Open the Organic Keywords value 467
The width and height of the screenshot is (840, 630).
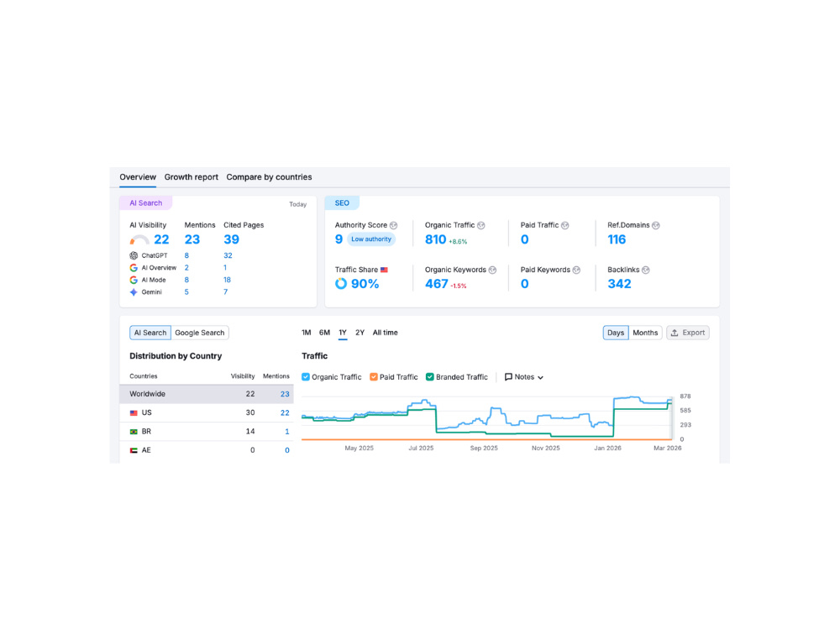pyautogui.click(x=437, y=284)
